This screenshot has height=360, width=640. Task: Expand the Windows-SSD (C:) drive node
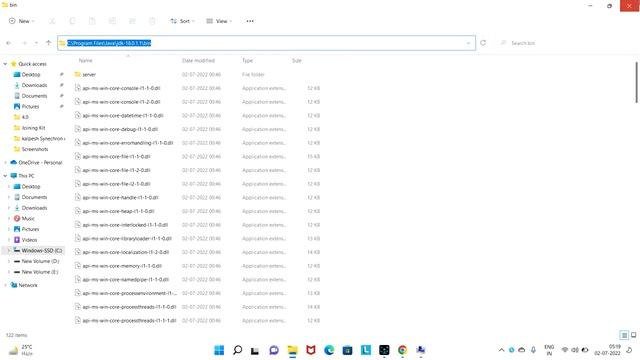[x=9, y=251]
